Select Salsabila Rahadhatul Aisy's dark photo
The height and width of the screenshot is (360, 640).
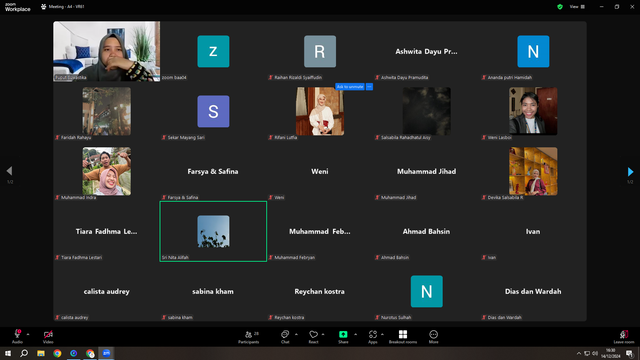(x=427, y=111)
